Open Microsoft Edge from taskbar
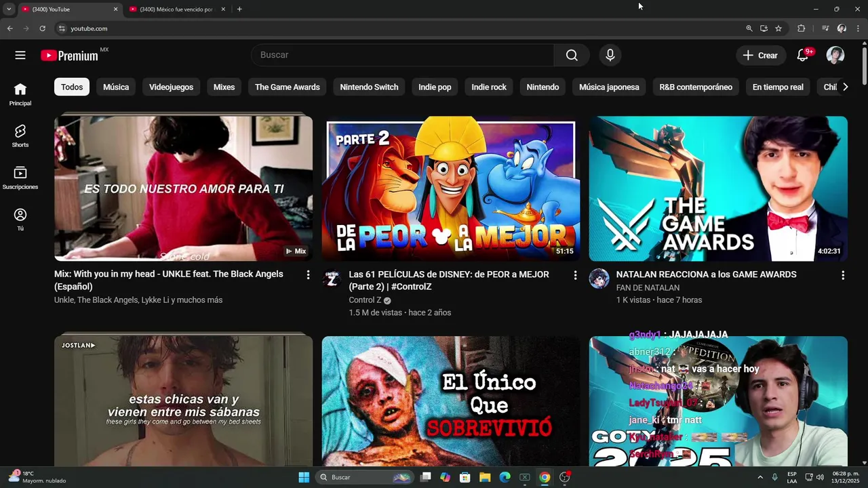The image size is (868, 488). click(505, 477)
